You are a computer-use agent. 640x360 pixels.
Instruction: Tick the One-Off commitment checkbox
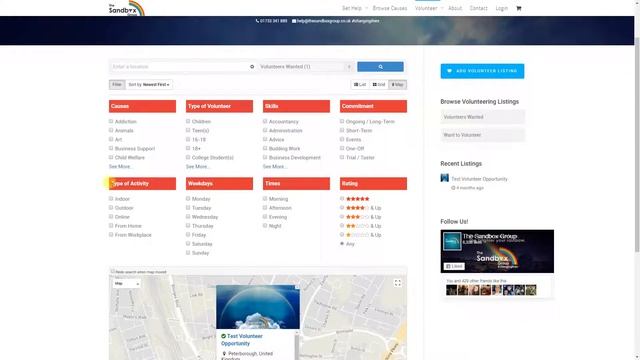click(342, 148)
